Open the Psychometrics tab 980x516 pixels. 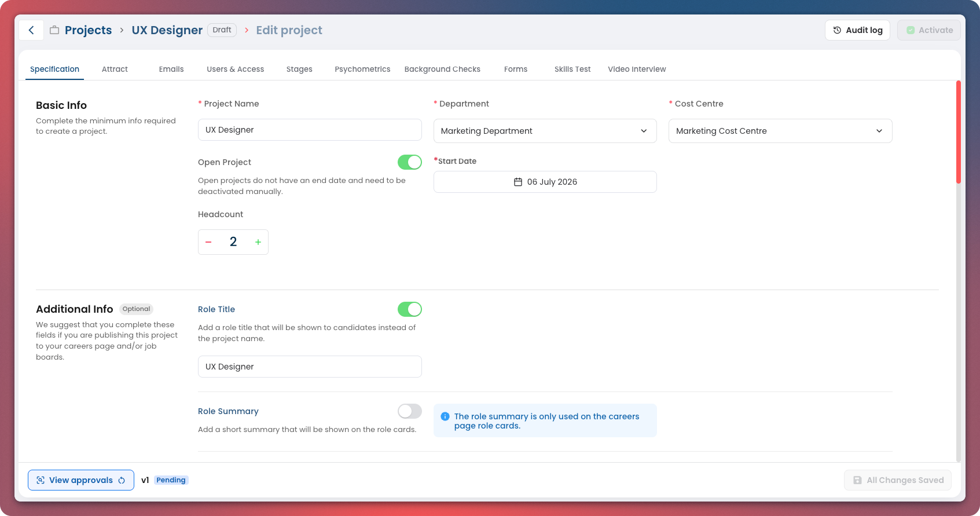[362, 69]
